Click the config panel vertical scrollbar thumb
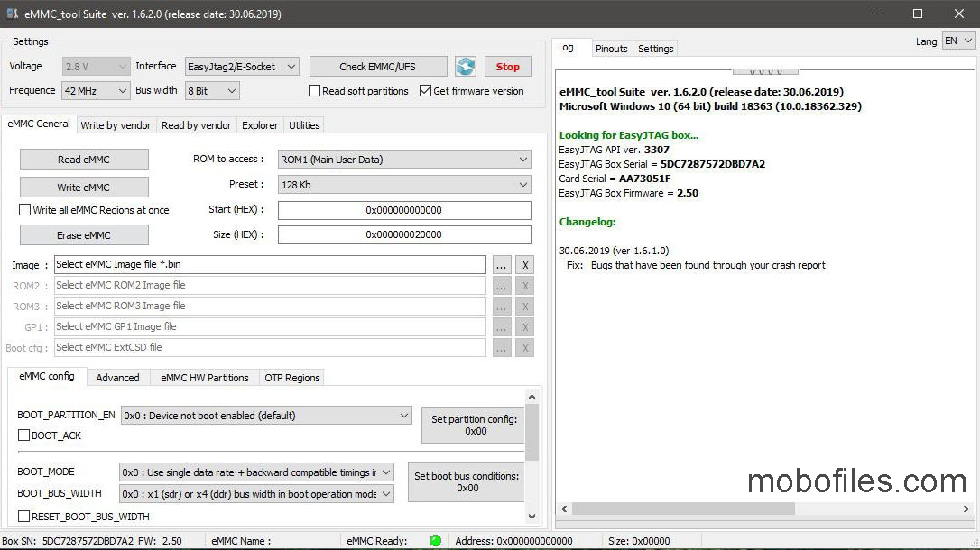Viewport: 980px width, 550px height. 532,432
